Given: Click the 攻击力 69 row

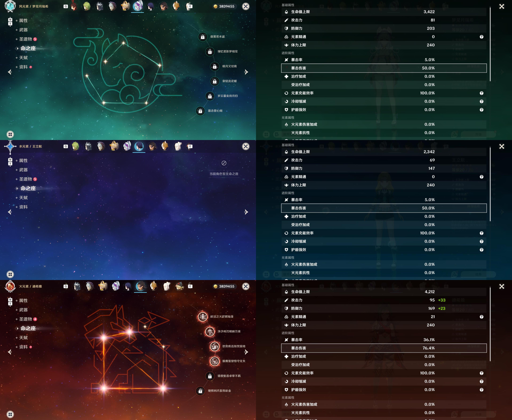Looking at the screenshot, I should 384,160.
